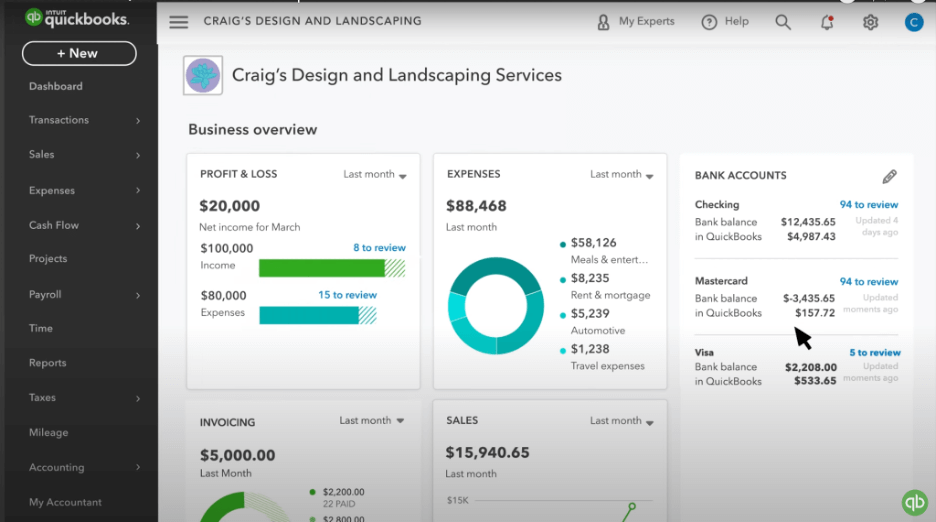The image size is (936, 522).
Task: Click the $58,126 Meals & entertainment legend
Action: tap(604, 251)
